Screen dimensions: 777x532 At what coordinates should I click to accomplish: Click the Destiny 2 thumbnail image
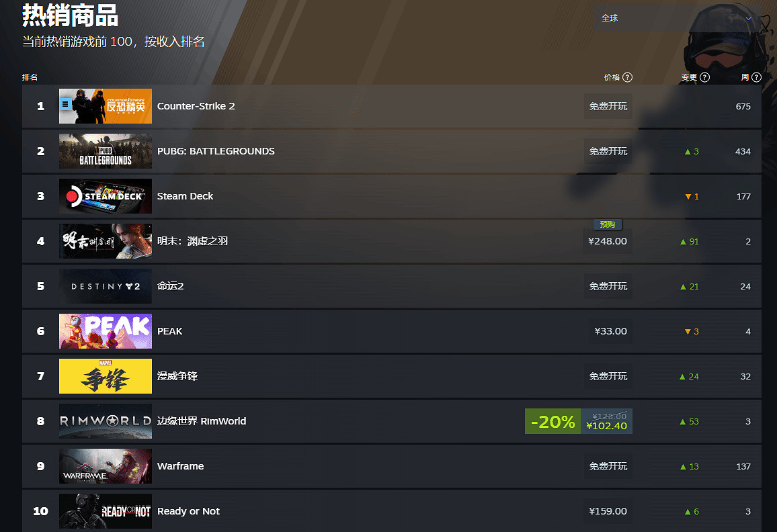tap(105, 286)
